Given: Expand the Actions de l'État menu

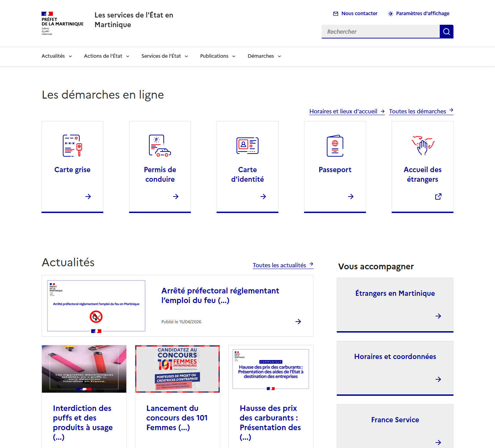Looking at the screenshot, I should [107, 56].
